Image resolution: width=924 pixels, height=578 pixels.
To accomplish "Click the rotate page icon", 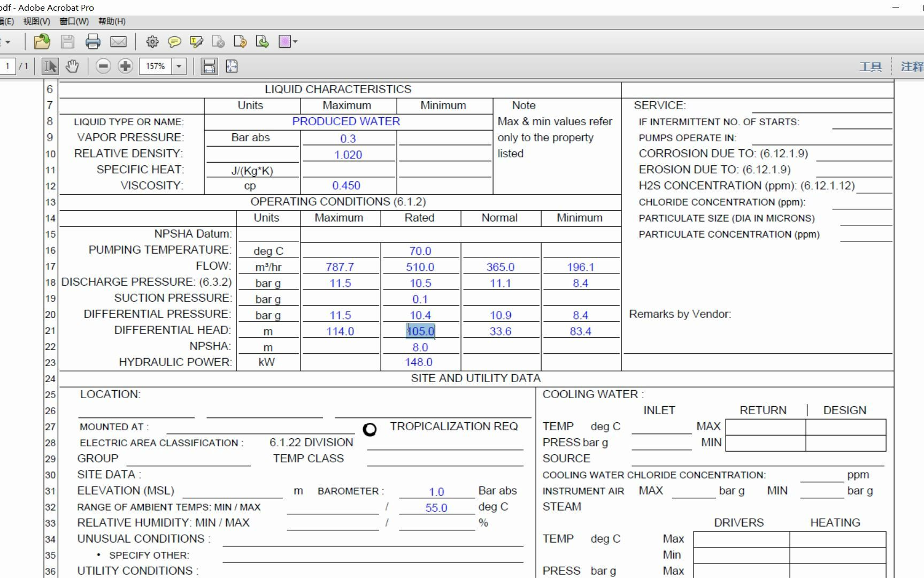I will click(240, 42).
